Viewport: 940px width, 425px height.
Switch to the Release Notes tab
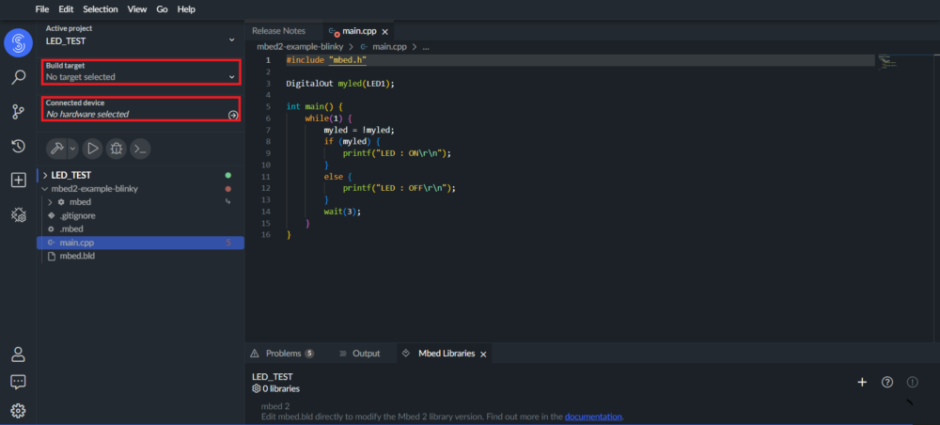tap(278, 31)
